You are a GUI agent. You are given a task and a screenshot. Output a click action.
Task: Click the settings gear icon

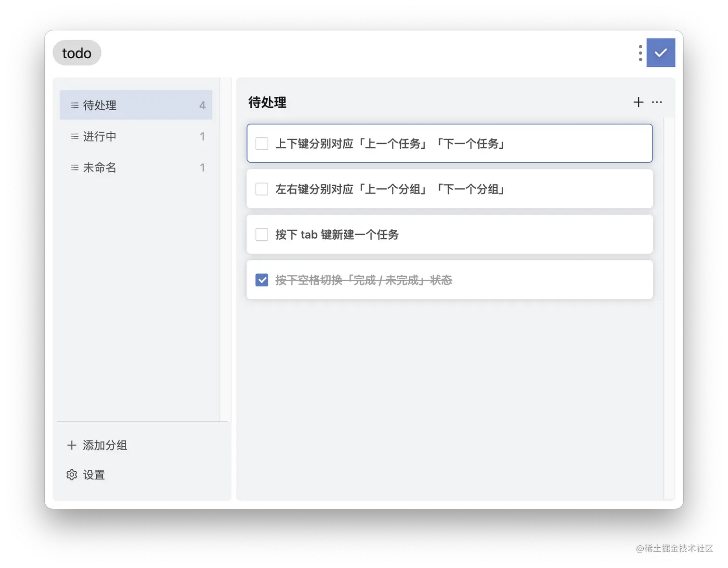(x=72, y=475)
